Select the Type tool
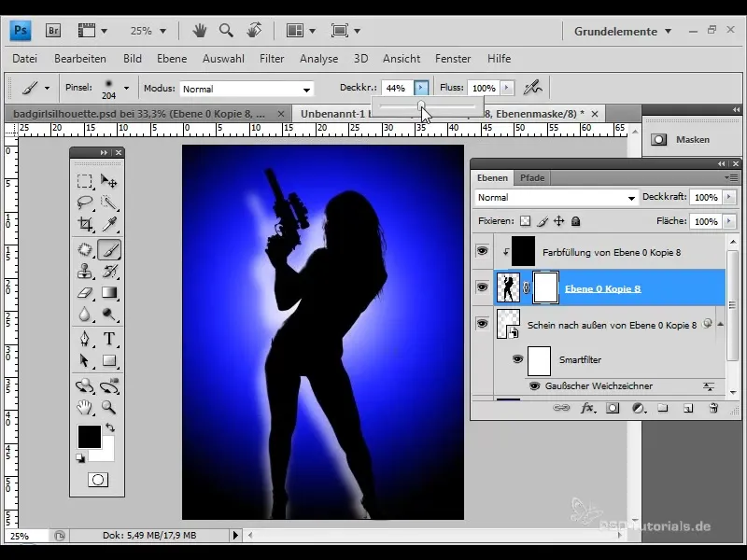 click(x=109, y=339)
